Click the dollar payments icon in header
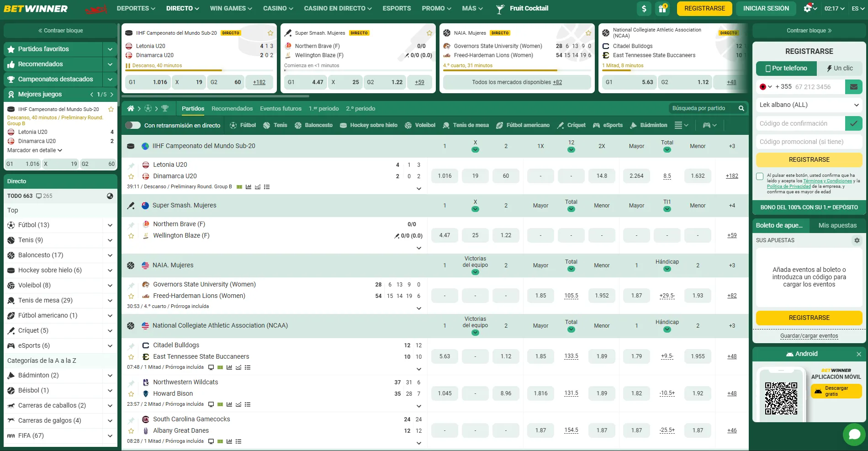The image size is (868, 451). 644,8
